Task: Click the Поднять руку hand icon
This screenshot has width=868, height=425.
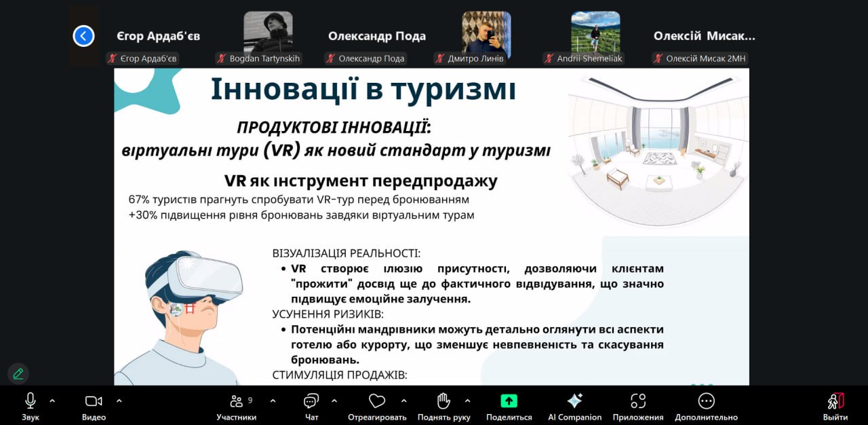Action: coord(443,401)
